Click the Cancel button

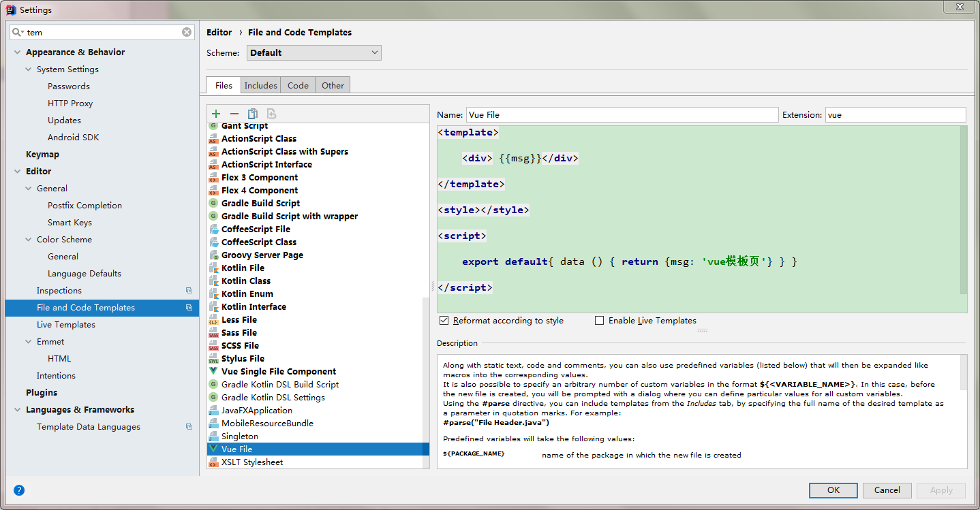887,490
